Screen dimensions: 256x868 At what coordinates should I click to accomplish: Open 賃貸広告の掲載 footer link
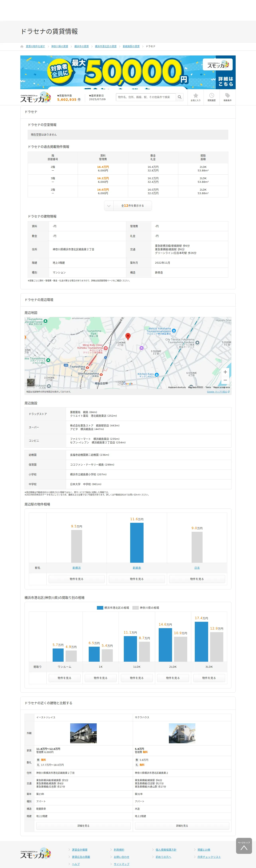click(x=81, y=857)
